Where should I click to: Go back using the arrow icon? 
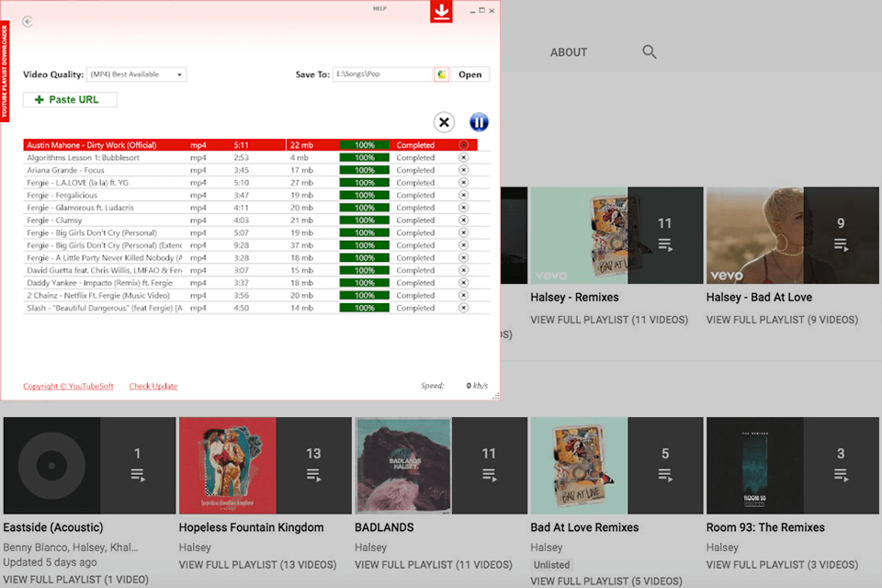[x=27, y=21]
